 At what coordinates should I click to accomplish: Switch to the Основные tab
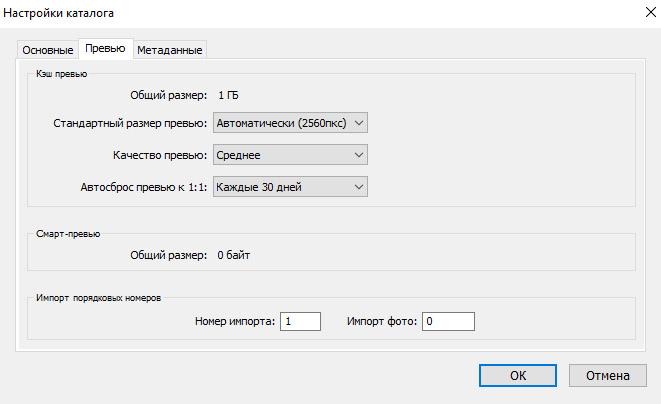[48, 50]
